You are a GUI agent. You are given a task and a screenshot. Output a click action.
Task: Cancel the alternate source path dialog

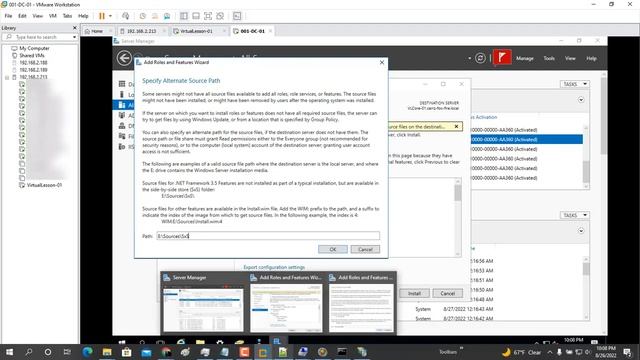[x=365, y=249]
